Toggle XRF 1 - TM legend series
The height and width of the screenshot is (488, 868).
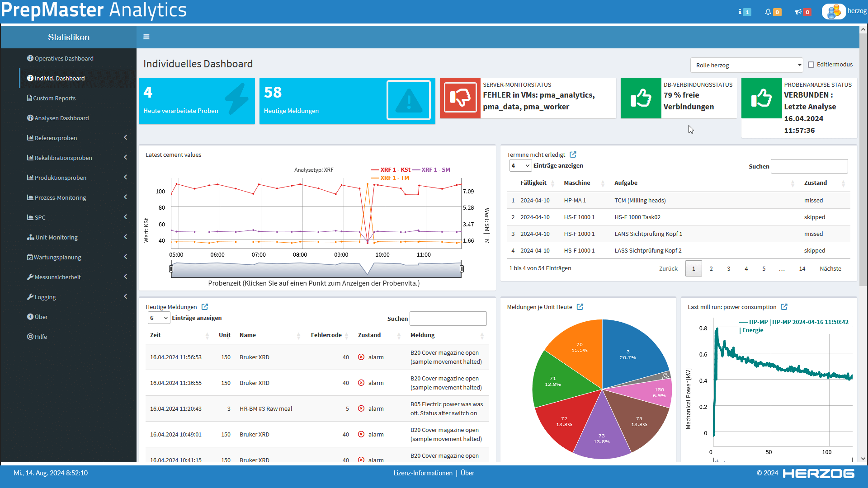point(390,178)
